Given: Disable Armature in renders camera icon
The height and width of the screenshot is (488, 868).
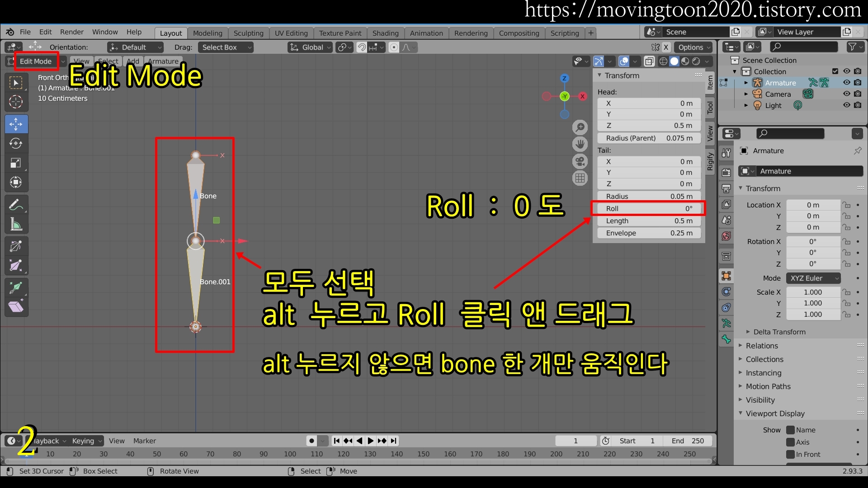Looking at the screenshot, I should click(x=858, y=83).
